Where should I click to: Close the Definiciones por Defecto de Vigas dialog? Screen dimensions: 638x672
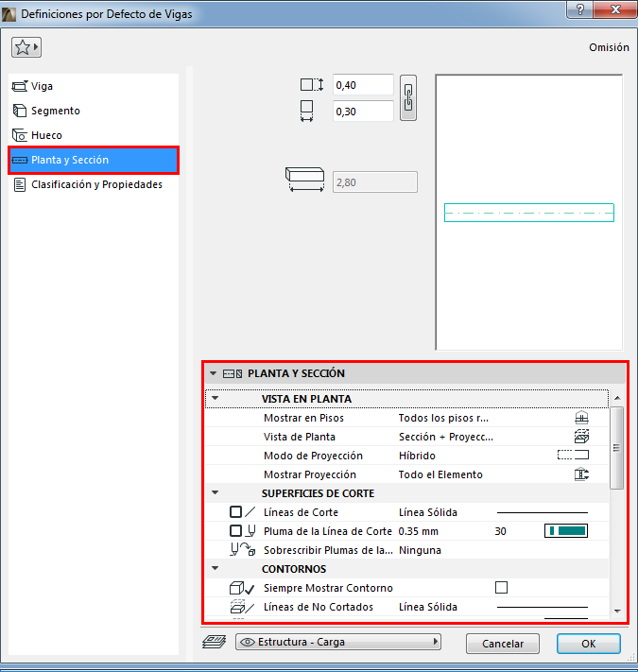pyautogui.click(x=615, y=9)
